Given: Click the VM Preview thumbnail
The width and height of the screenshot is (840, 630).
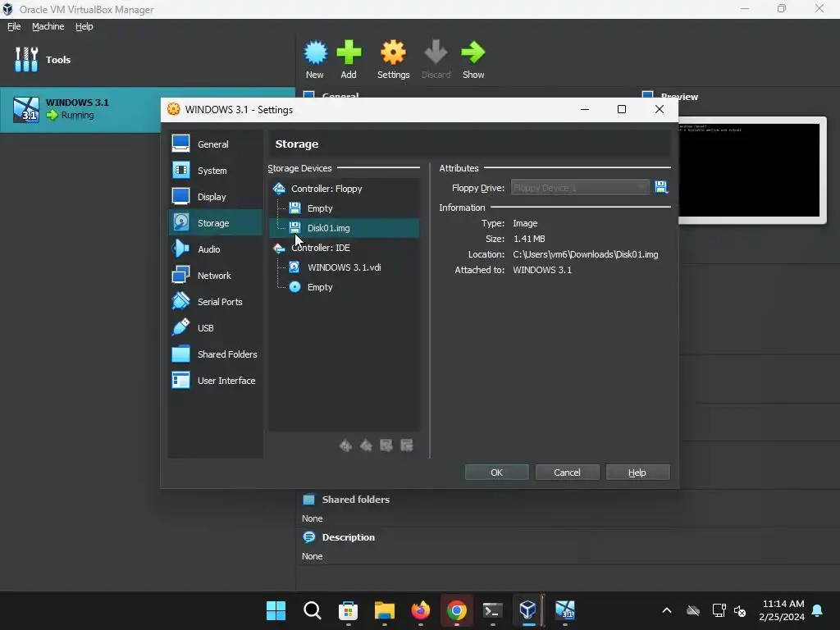Looking at the screenshot, I should pyautogui.click(x=752, y=171).
